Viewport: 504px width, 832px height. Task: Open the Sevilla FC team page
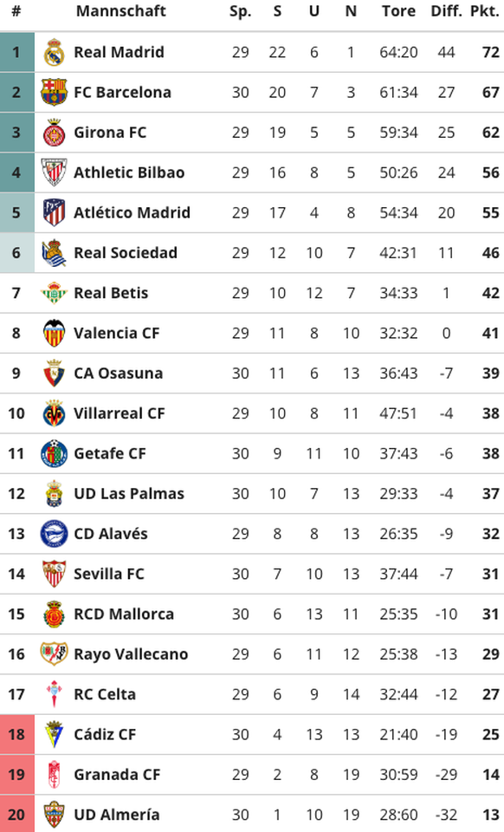(108, 574)
